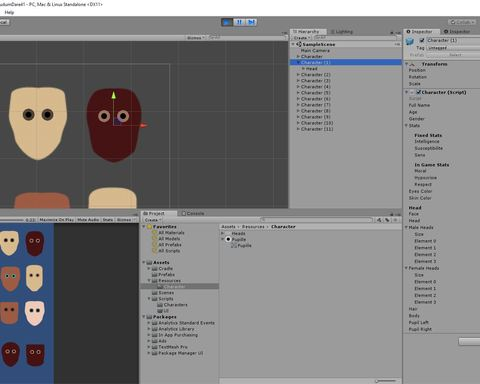Image resolution: width=480 pixels, height=384 pixels.
Task: Adjust the Project icon size slider
Action: (385, 381)
